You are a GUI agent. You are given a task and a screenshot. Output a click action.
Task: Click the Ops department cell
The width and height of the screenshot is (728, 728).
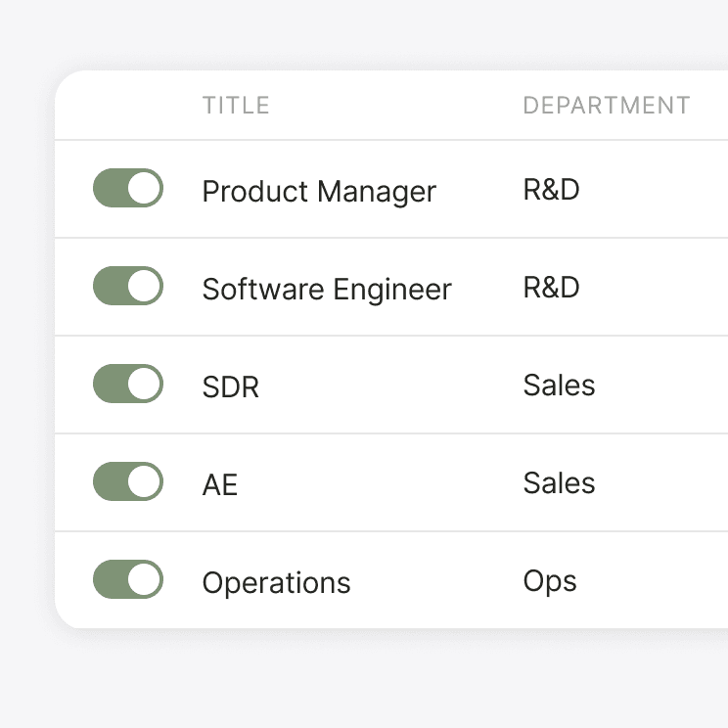pos(550,582)
